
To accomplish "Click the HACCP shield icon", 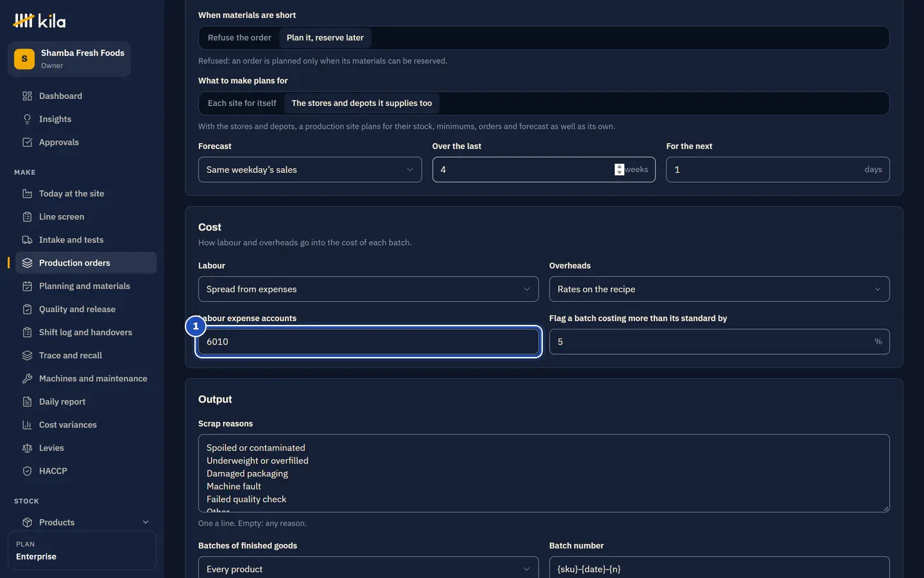I will pyautogui.click(x=27, y=471).
